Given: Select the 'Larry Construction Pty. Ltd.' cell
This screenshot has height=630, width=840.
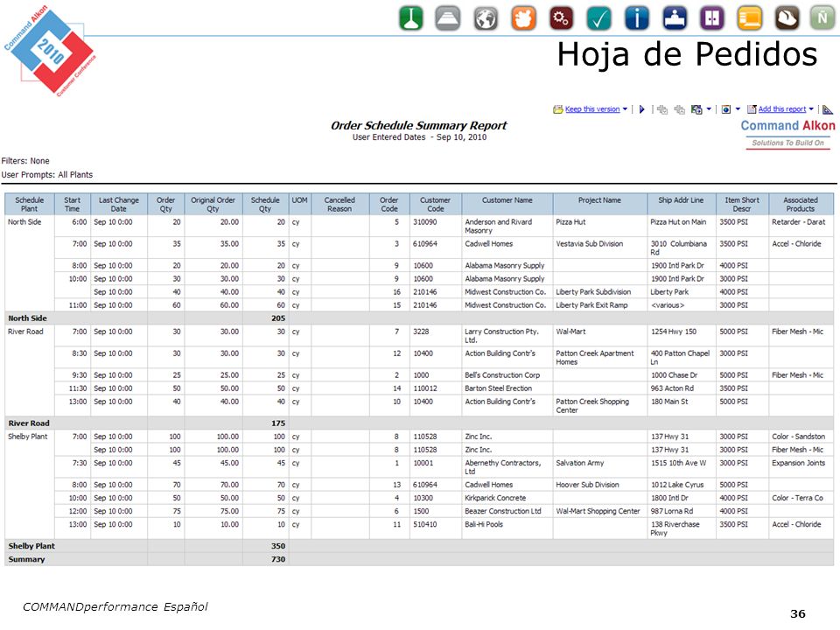Looking at the screenshot, I should [507, 336].
